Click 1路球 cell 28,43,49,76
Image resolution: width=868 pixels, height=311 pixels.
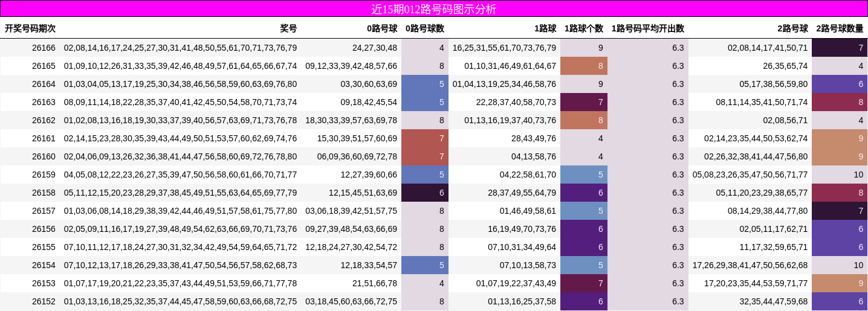tap(534, 138)
